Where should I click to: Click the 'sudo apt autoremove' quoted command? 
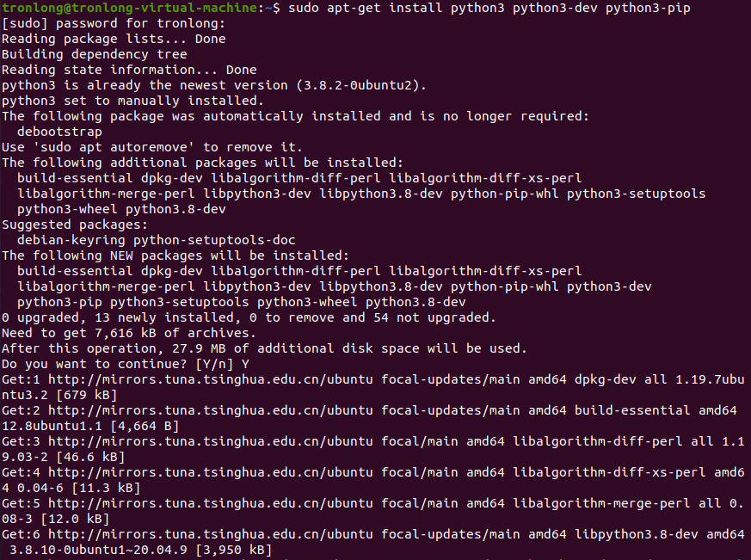[x=114, y=147]
